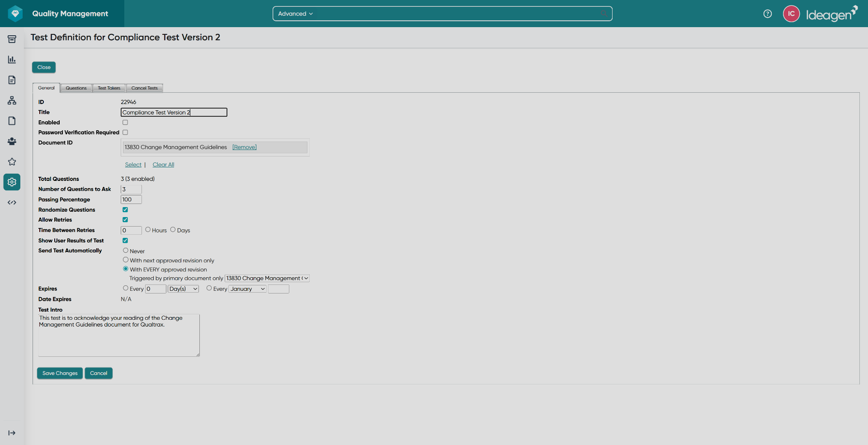The width and height of the screenshot is (868, 445).
Task: Click the ID value 22946
Action: tap(128, 102)
